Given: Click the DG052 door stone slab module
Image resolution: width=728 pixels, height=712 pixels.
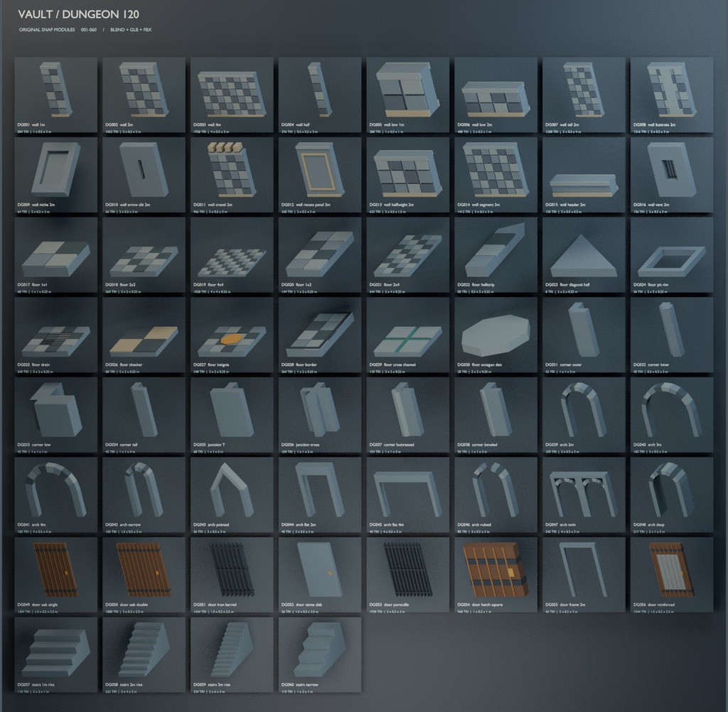Looking at the screenshot, I should click(x=320, y=576).
